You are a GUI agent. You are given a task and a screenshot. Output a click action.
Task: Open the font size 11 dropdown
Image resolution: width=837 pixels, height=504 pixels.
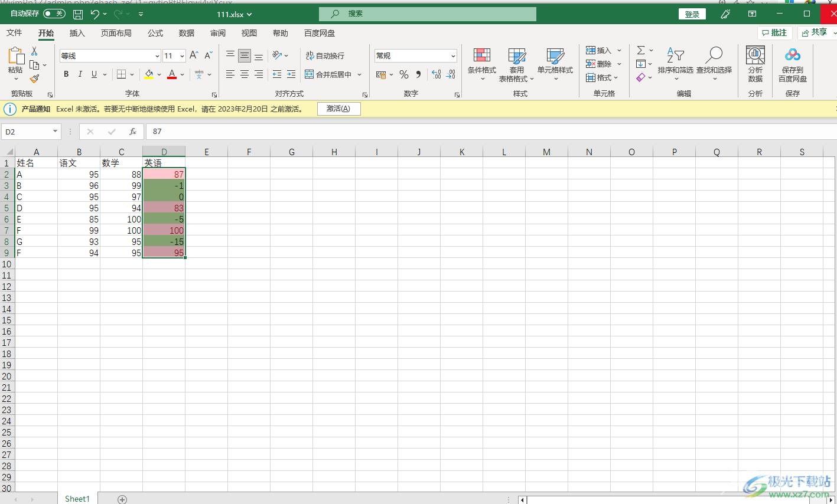click(x=182, y=56)
